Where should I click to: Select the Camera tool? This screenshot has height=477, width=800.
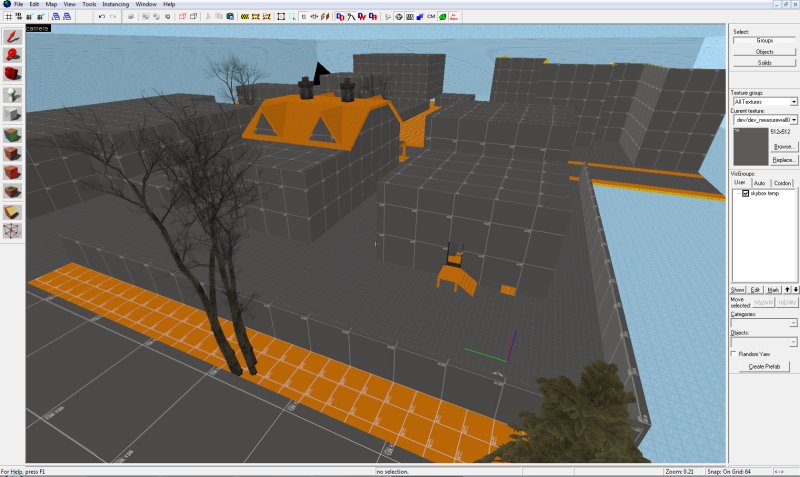click(12, 73)
